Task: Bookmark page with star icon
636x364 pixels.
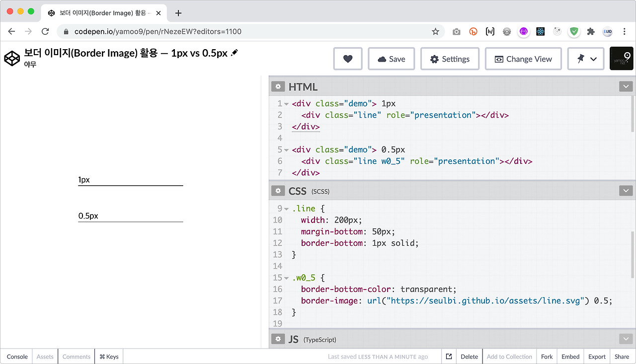Action: (435, 31)
